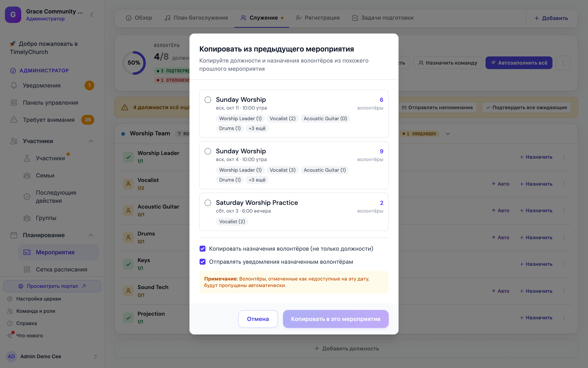Viewport: 588px width, 368px height.
Task: Open the Уведомления bell icon
Action: tap(14, 85)
